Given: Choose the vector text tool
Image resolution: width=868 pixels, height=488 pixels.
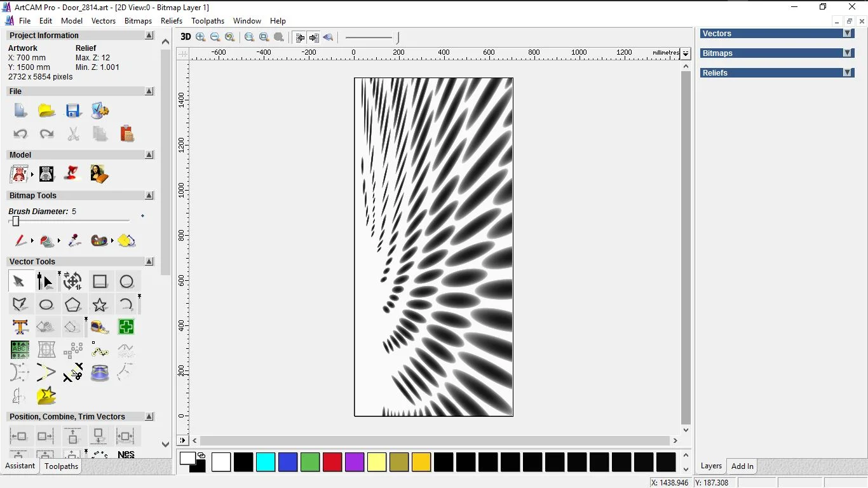Looking at the screenshot, I should (x=20, y=327).
